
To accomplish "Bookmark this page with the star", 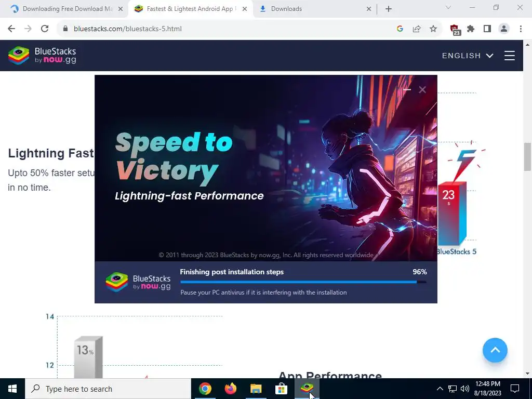I will tap(433, 29).
